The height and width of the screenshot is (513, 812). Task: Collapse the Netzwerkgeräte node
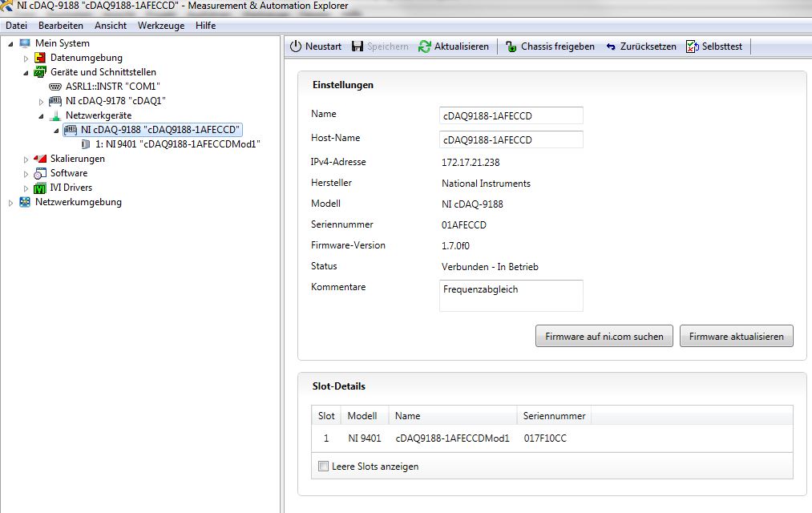pyautogui.click(x=41, y=116)
